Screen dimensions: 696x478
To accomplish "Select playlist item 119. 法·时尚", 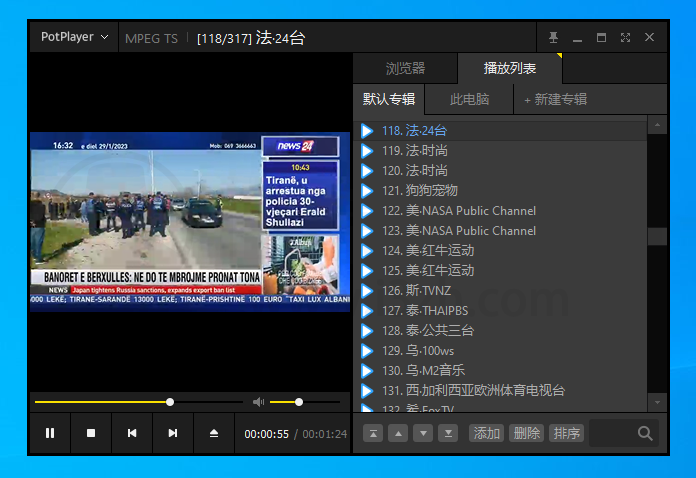I will [500, 150].
